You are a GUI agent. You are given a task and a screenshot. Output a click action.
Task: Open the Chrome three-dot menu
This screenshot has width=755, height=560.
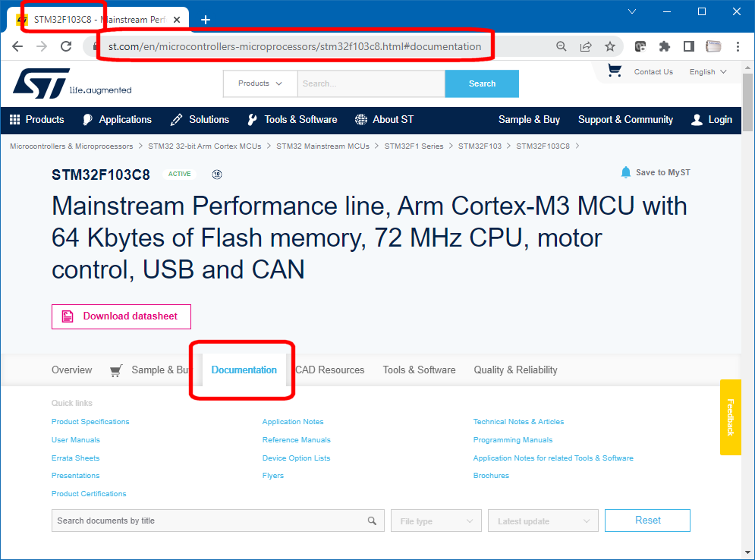738,46
